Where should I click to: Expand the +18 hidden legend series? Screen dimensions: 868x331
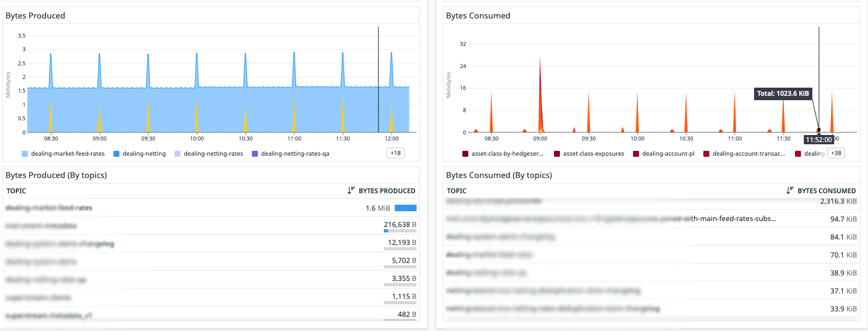coord(396,153)
